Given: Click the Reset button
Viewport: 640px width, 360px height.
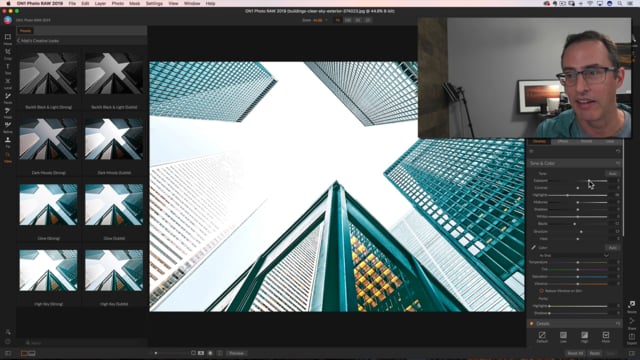Looking at the screenshot, I should pos(595,353).
